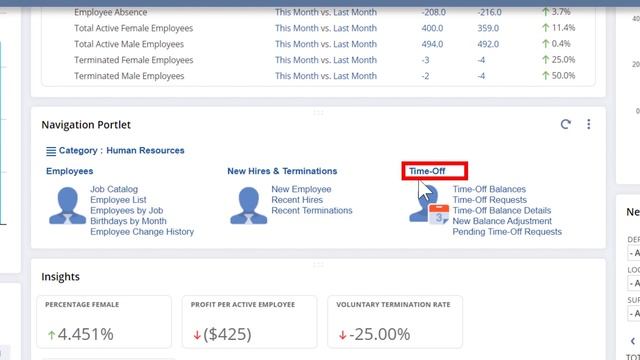This screenshot has width=640, height=360.
Task: Click Total Active Male Employees period link
Action: click(326, 44)
